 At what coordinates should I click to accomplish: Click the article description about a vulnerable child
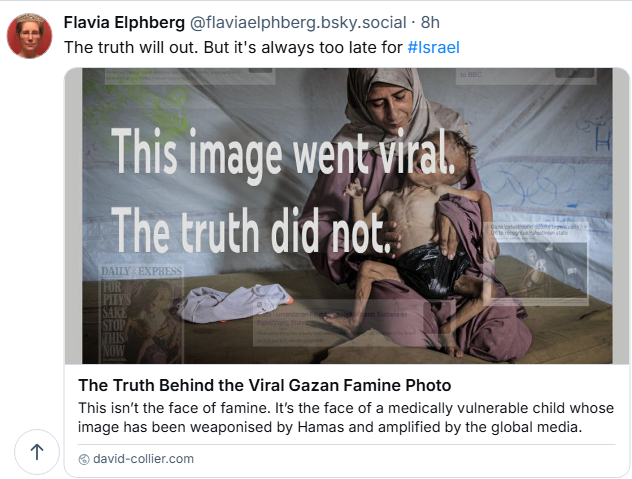point(330,418)
